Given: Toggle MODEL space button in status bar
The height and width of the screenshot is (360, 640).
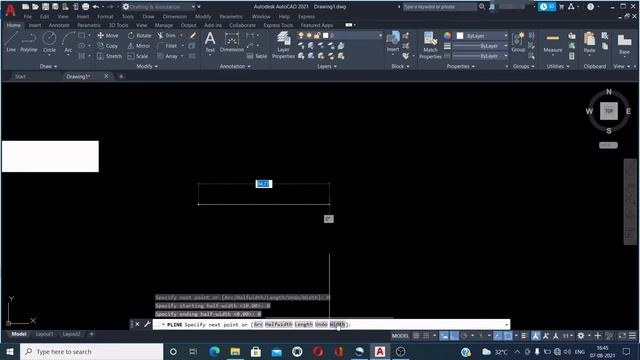Looking at the screenshot, I should click(x=400, y=336).
